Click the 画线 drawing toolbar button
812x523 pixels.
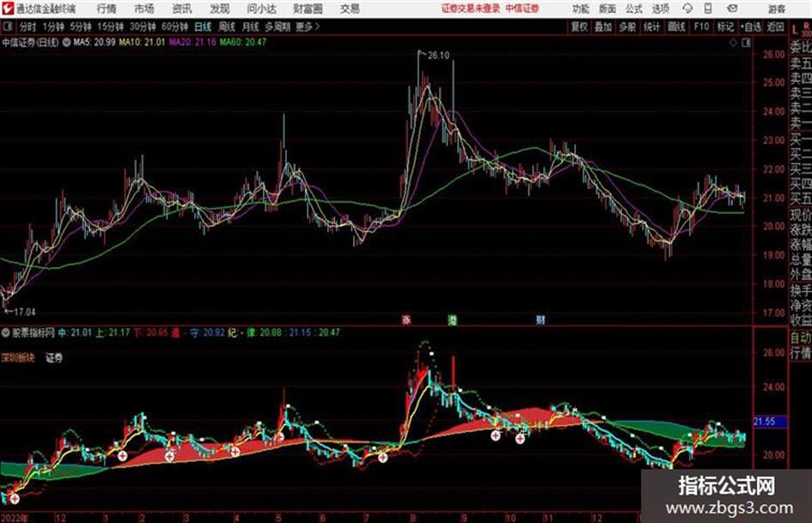tap(676, 27)
